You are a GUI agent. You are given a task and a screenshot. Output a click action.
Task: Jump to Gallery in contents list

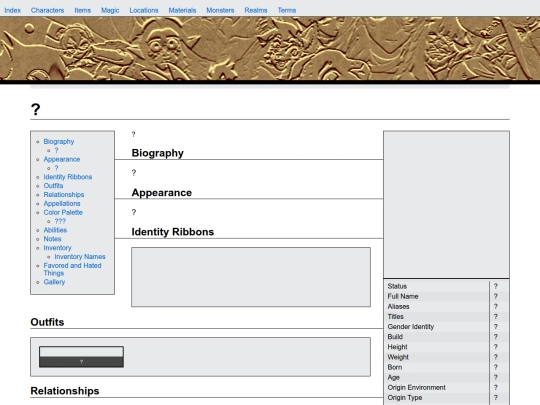[x=54, y=282]
